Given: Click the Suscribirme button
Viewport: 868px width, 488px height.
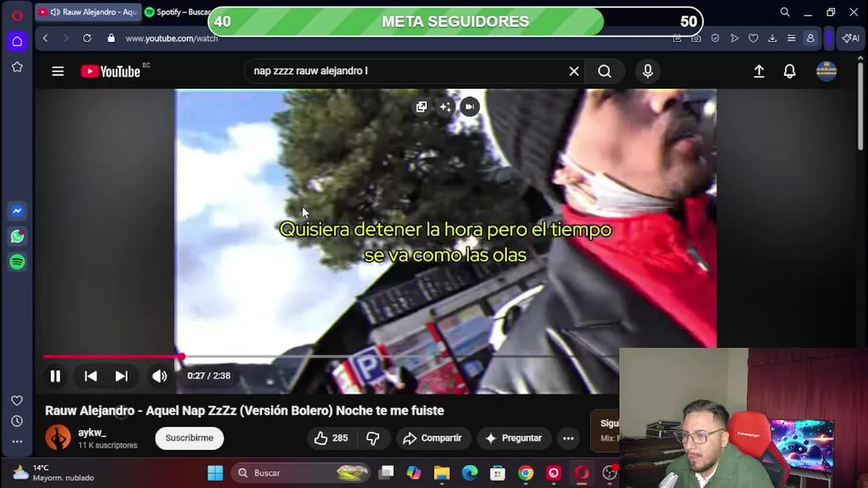Looking at the screenshot, I should click(x=189, y=438).
